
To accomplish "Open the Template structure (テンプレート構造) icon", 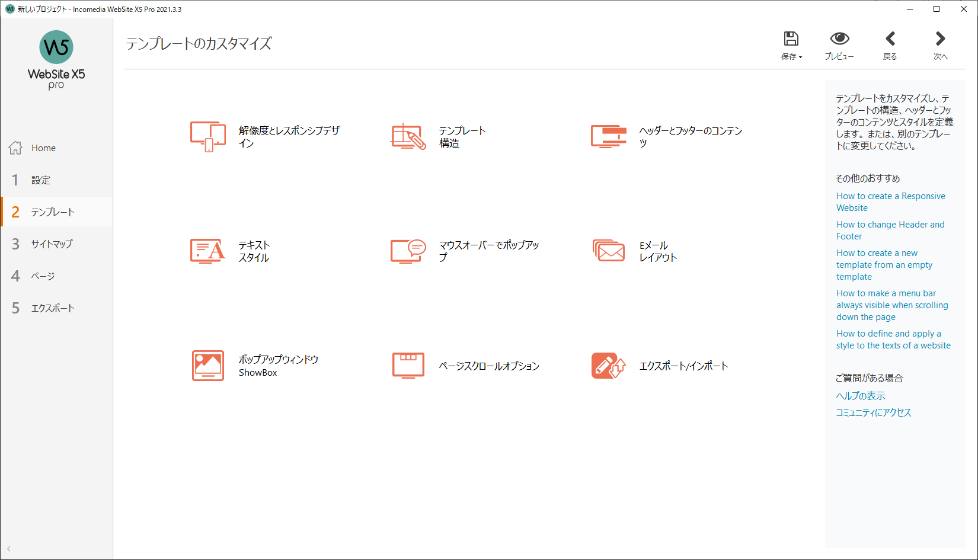I will click(x=408, y=137).
